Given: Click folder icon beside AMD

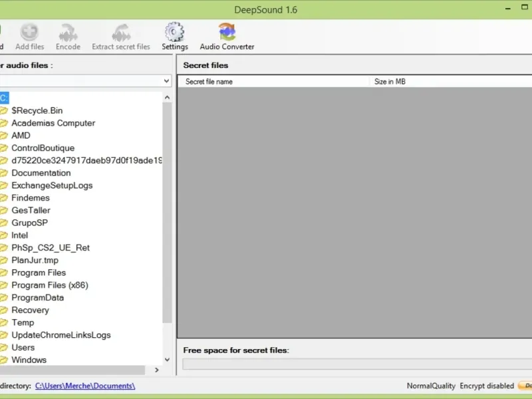Looking at the screenshot, I should click(x=4, y=136).
